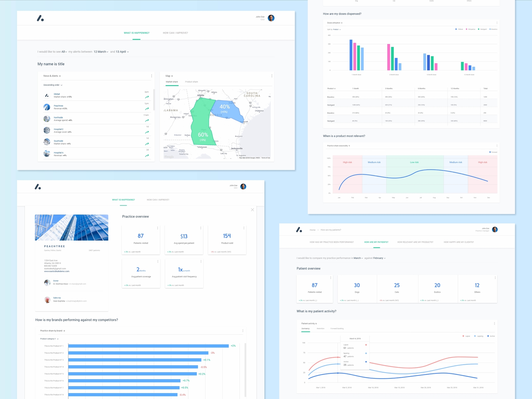
Task: Click the News & Alerts list scrollbar
Action: click(x=154, y=100)
